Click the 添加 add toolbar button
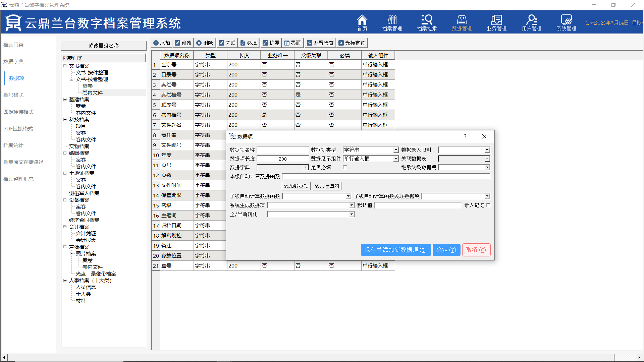 [162, 43]
